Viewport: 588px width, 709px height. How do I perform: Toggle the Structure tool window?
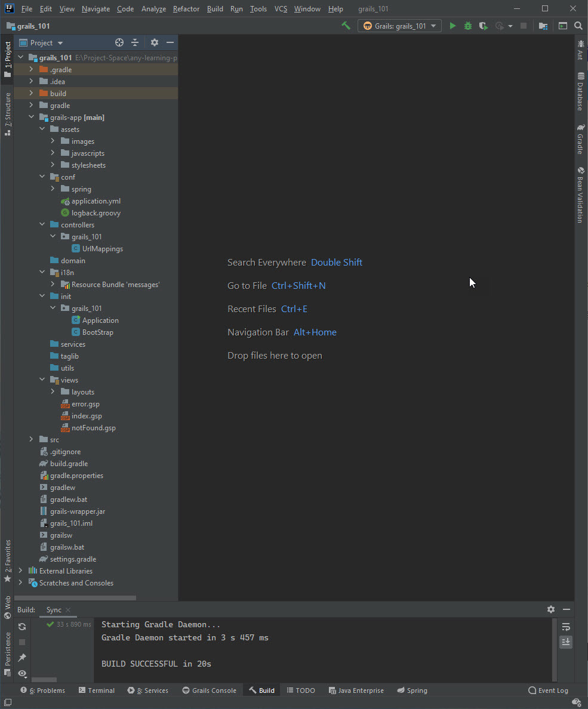(x=7, y=114)
